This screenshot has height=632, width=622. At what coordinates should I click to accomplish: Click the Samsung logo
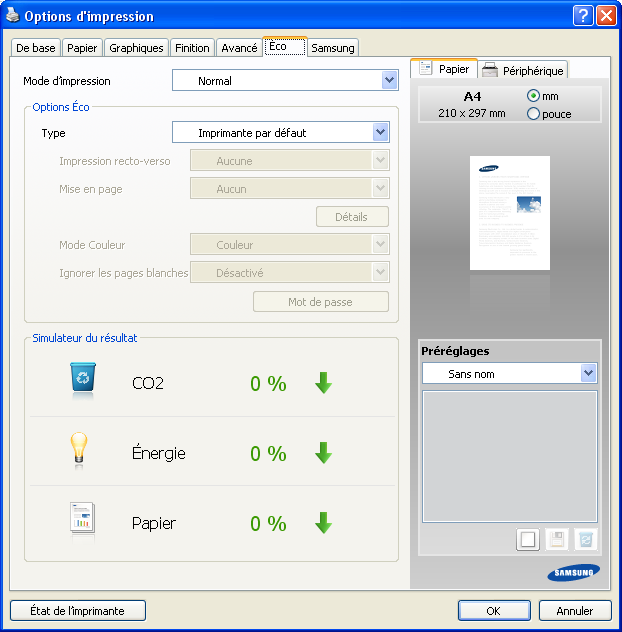click(x=573, y=572)
